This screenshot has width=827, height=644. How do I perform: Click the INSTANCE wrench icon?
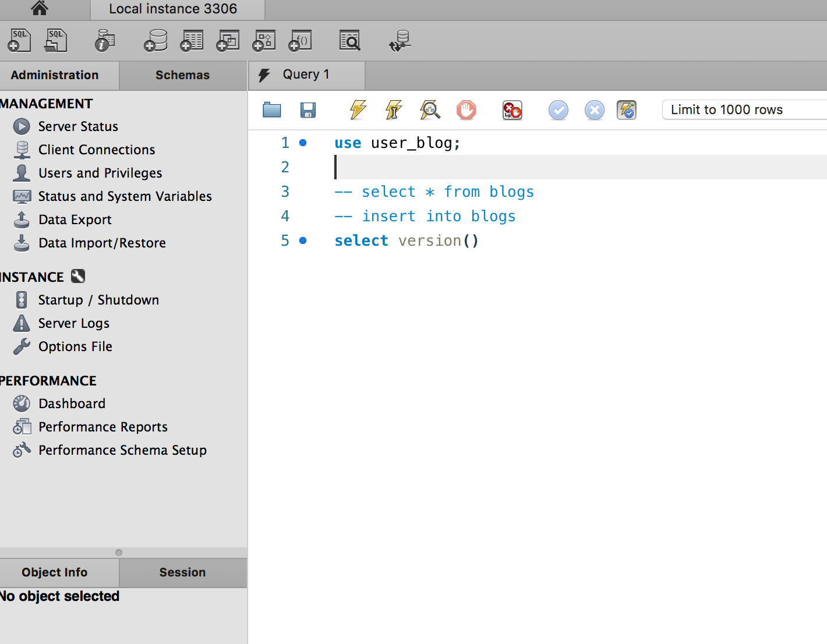(78, 276)
